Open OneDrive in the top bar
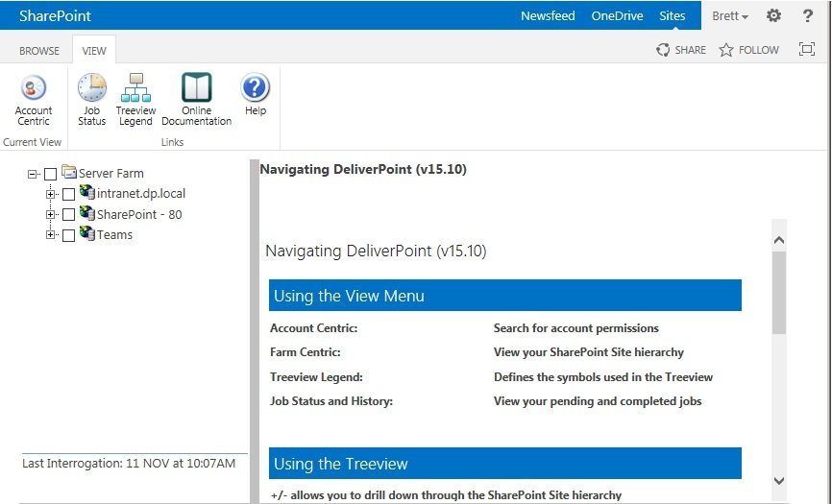The image size is (832, 504). [617, 16]
